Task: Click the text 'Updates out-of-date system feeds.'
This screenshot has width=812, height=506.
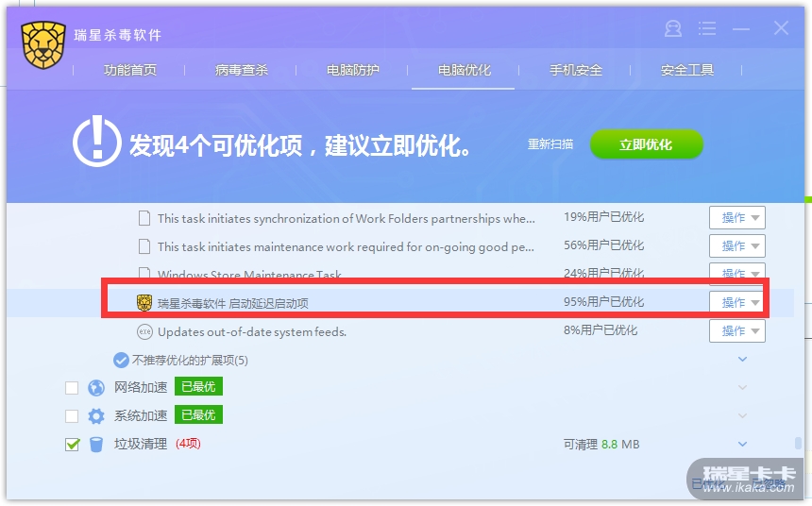Action: pyautogui.click(x=252, y=332)
